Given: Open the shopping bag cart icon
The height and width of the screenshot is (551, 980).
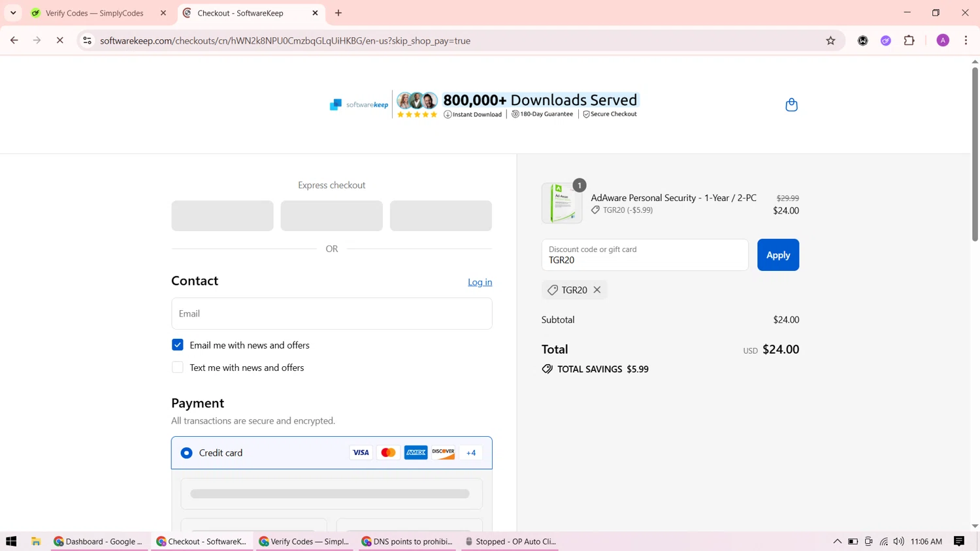Looking at the screenshot, I should [x=791, y=105].
